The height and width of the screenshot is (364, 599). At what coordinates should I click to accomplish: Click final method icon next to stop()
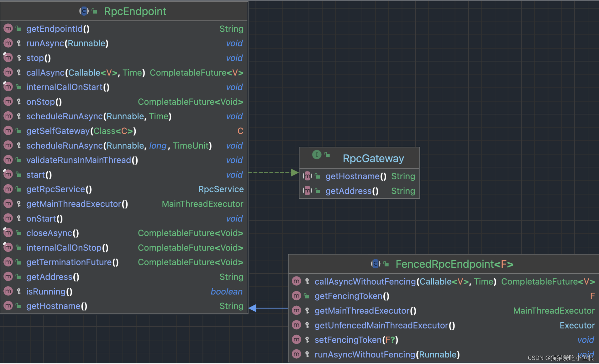8,58
